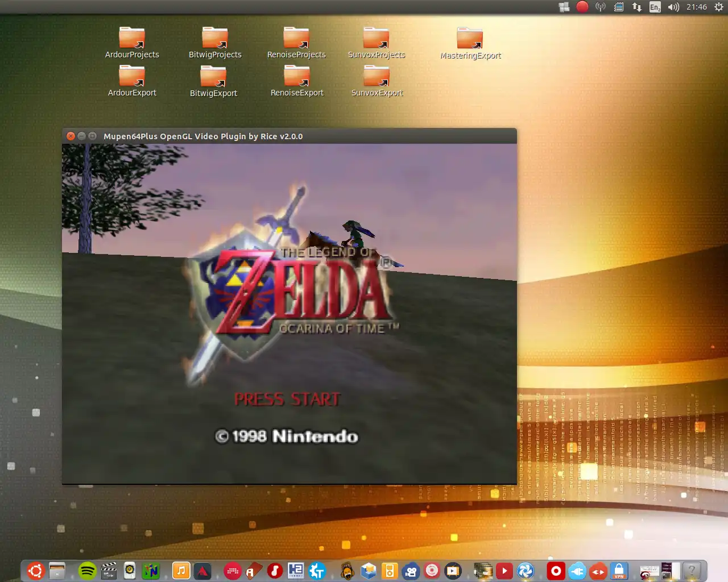Open the window grid indicator in the top panel
728x582 pixels.
click(x=564, y=7)
